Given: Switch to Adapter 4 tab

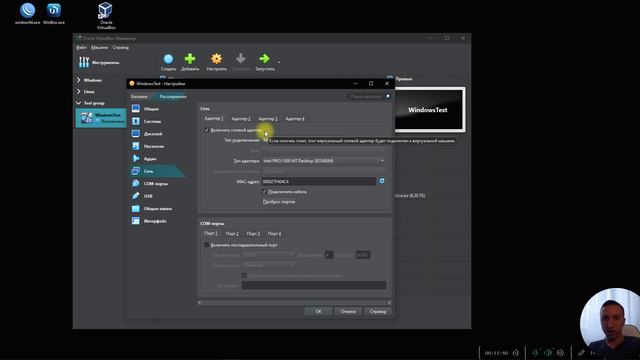Looking at the screenshot, I should coord(295,119).
